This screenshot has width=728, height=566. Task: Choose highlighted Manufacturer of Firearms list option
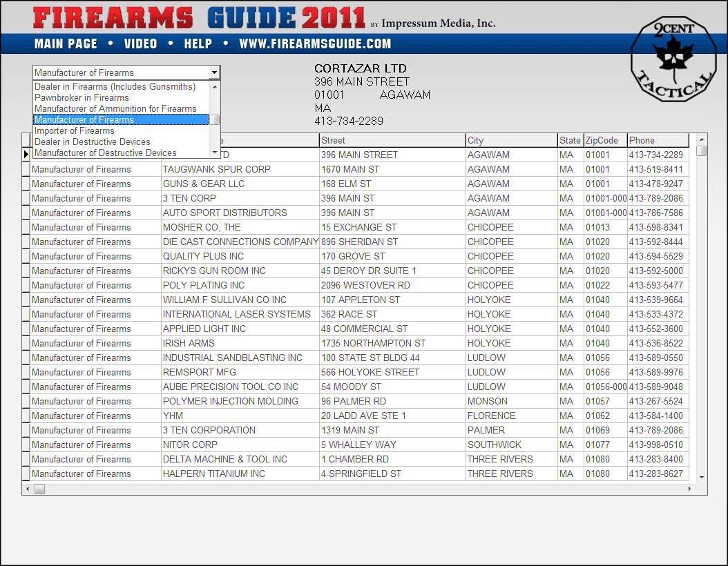tap(121, 119)
